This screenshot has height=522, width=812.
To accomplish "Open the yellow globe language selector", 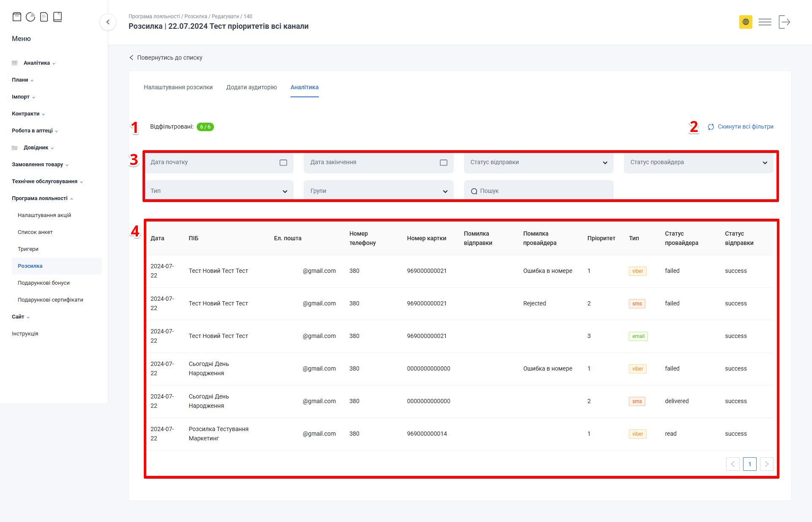I will 746,22.
